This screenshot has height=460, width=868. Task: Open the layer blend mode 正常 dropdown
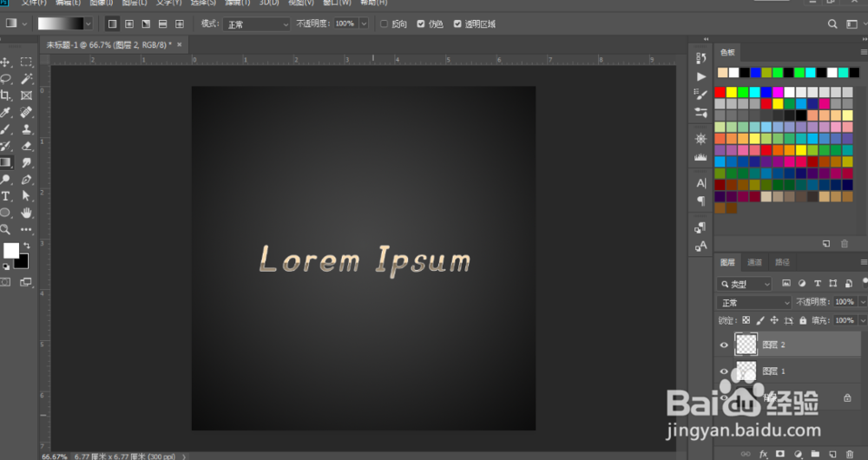754,302
